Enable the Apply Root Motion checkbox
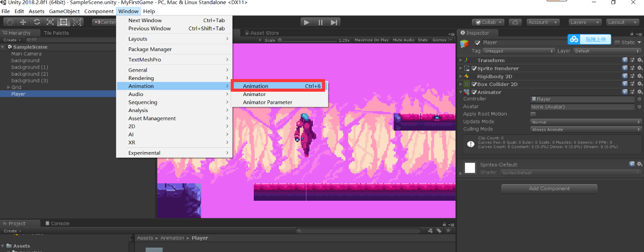This screenshot has height=252, width=644. (533, 114)
